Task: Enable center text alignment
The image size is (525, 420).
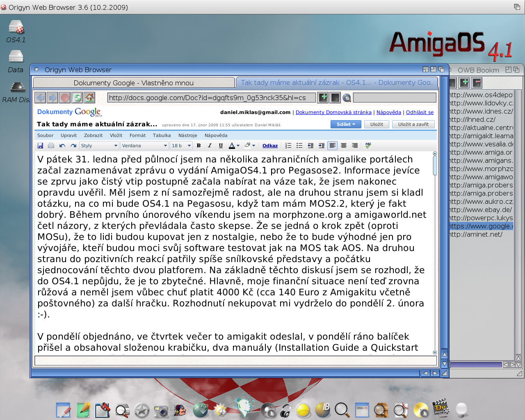Action: (344, 146)
